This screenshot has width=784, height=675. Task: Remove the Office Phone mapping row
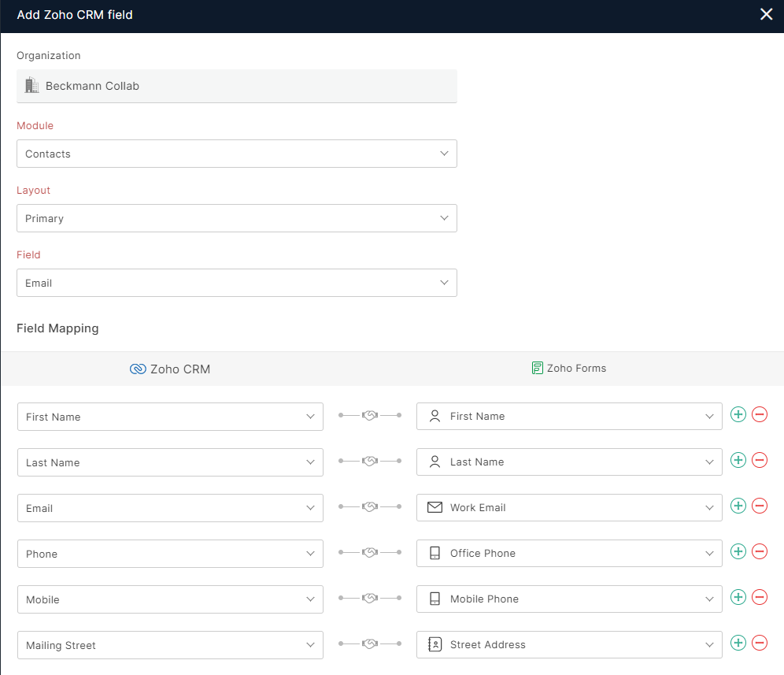point(760,551)
